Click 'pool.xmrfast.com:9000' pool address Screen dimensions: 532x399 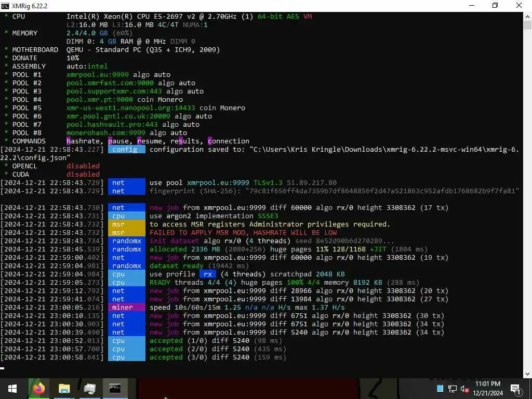pyautogui.click(x=110, y=83)
